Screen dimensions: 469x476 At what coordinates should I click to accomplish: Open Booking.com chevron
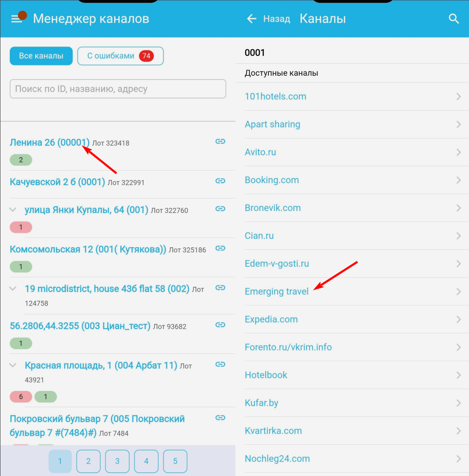point(458,180)
